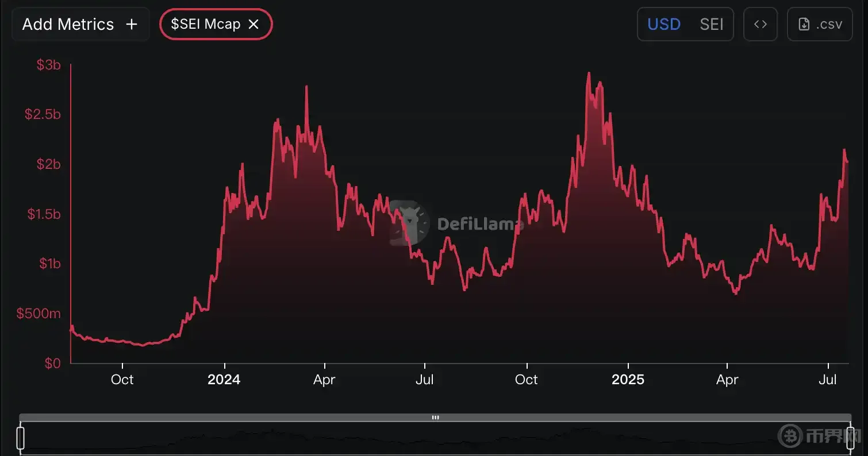Switch denomination to SEI
The height and width of the screenshot is (456, 868).
711,24
